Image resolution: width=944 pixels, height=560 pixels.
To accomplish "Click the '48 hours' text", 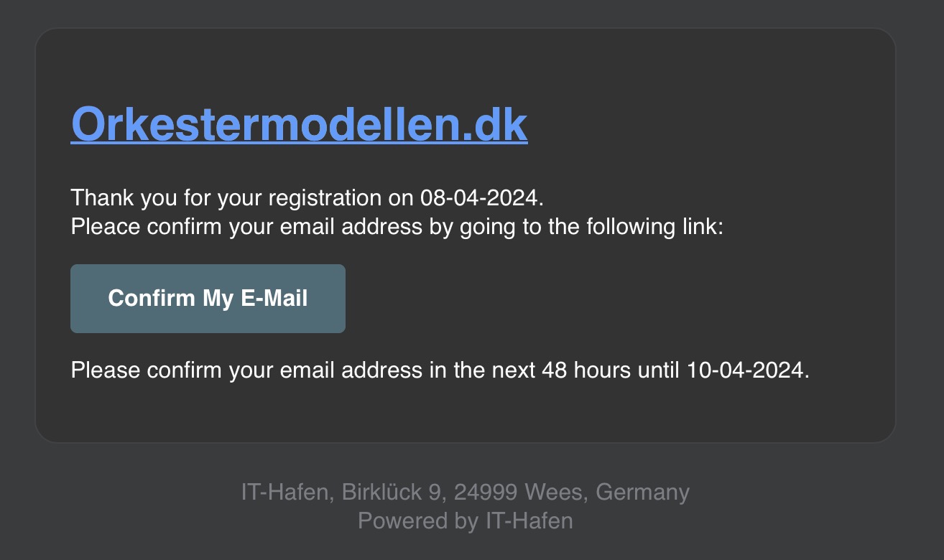I will [584, 370].
